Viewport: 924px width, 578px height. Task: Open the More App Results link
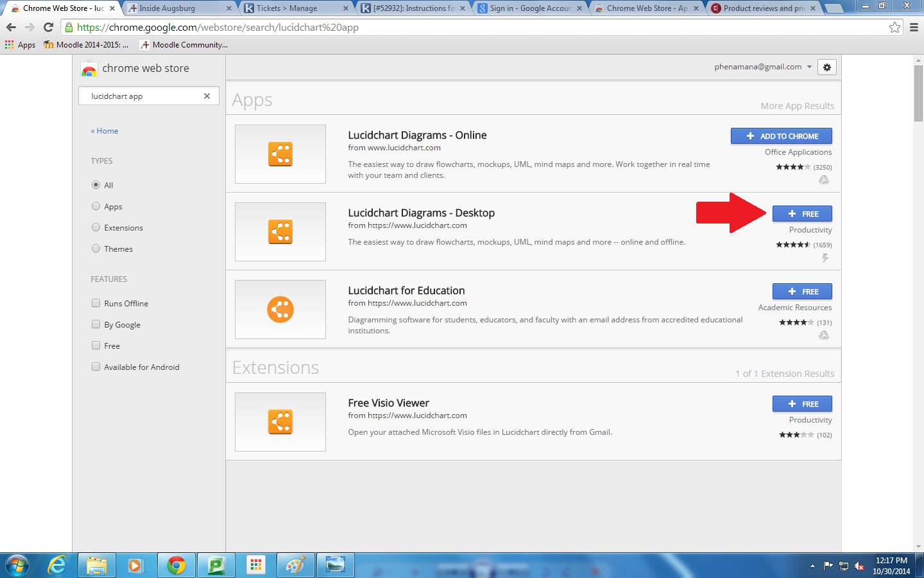tap(798, 106)
